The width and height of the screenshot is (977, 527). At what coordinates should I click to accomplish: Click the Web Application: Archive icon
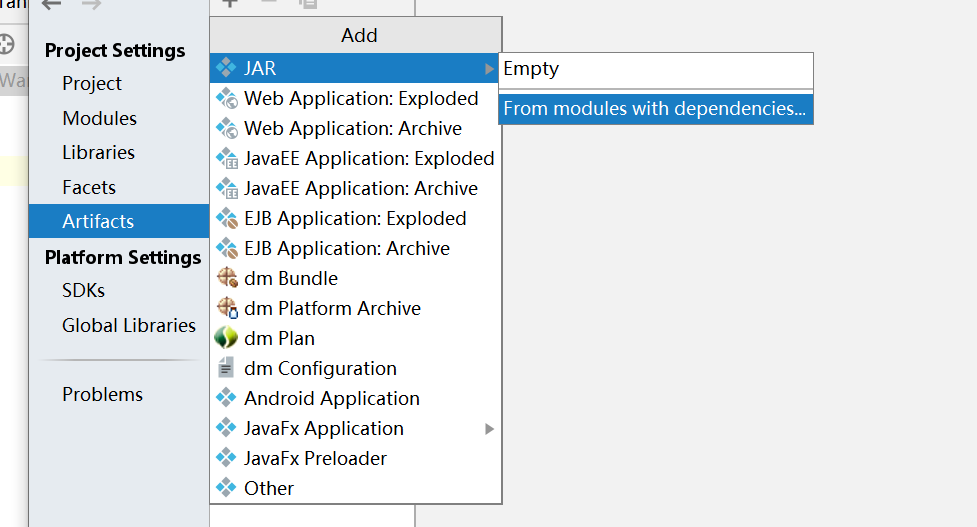coord(226,128)
